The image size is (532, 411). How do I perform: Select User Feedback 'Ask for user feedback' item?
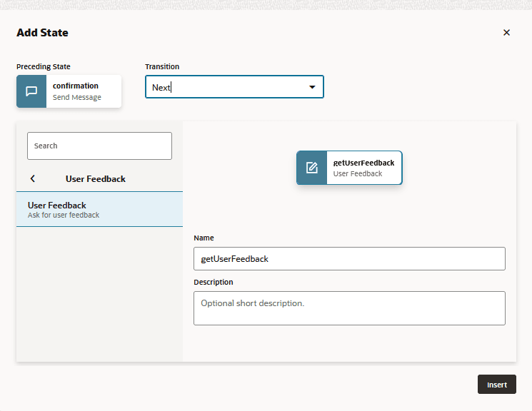[99, 209]
